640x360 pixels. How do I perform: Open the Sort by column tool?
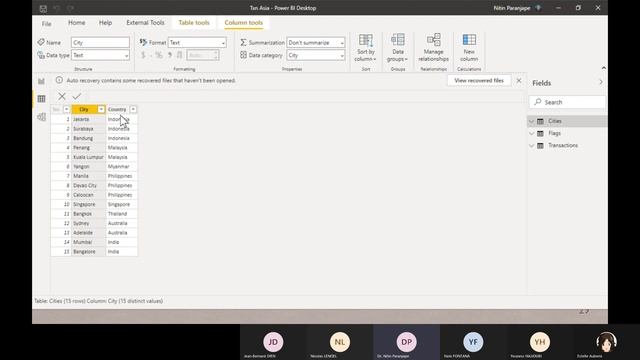pyautogui.click(x=365, y=48)
